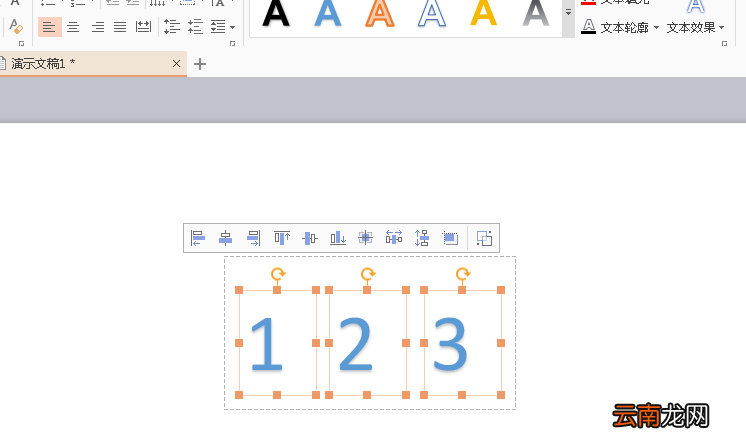Align selected objects to the bottom
The height and width of the screenshot is (444, 746).
tap(338, 238)
